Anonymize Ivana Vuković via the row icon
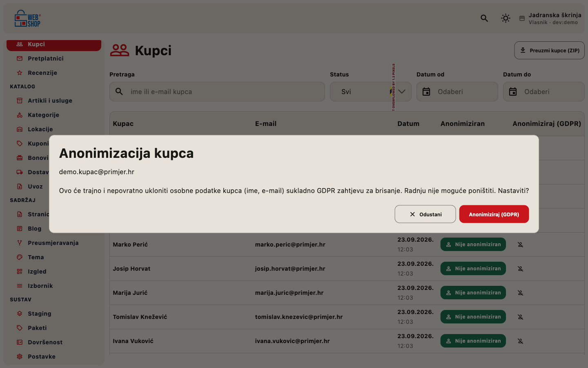Screen dimensions: 588x368 click(x=520, y=341)
